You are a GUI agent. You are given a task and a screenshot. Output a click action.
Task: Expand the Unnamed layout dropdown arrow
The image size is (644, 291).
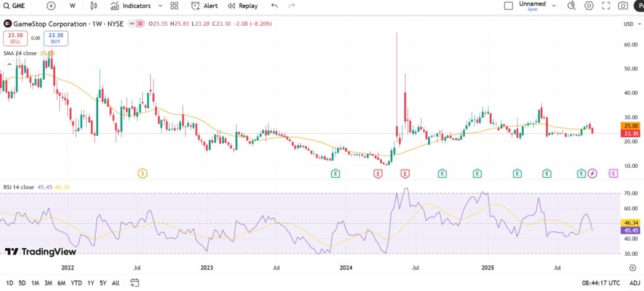point(554,6)
